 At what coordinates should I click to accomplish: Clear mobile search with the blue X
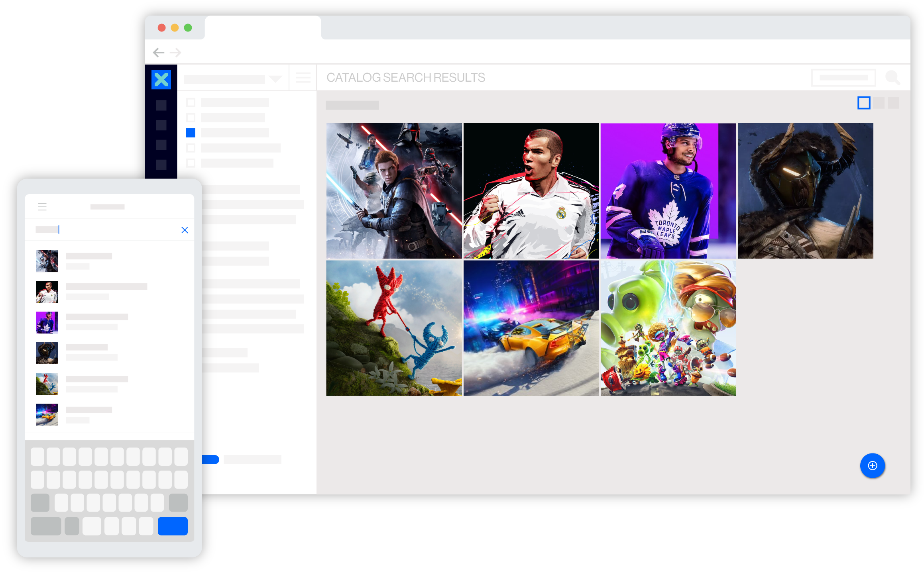coord(185,230)
